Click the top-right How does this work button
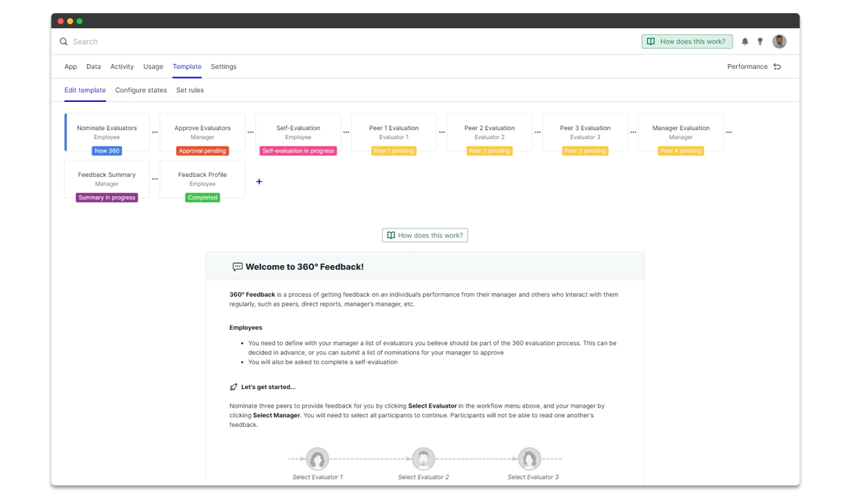 pos(687,41)
